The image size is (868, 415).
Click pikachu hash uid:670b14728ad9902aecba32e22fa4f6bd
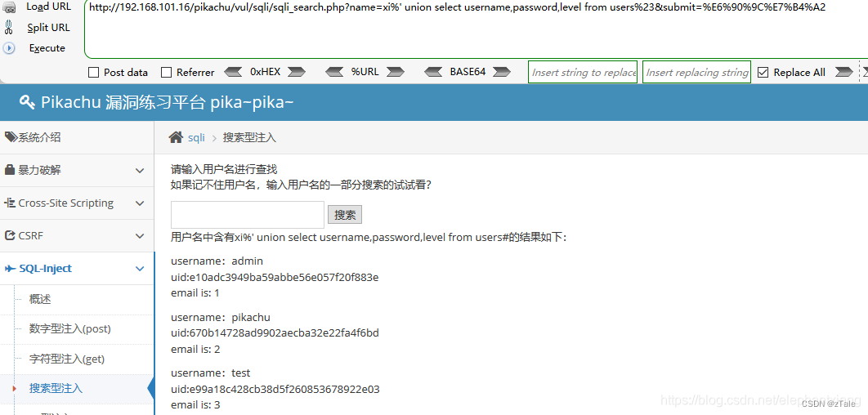275,333
